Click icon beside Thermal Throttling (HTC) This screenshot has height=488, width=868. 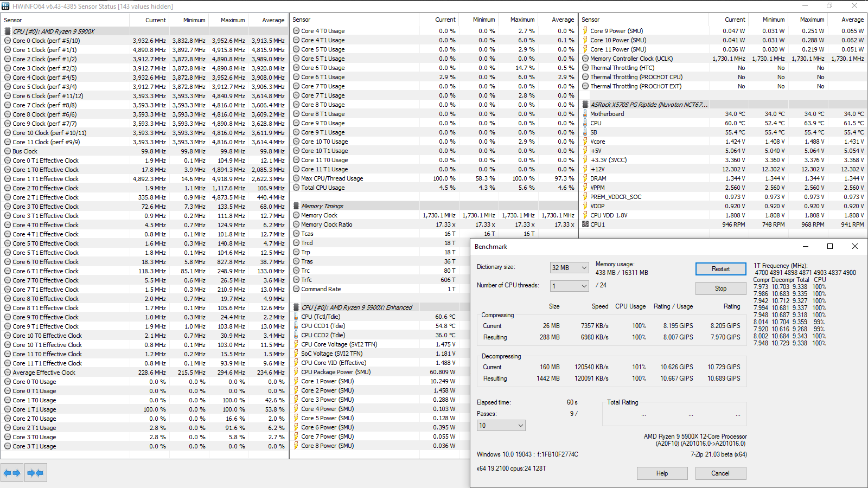pyautogui.click(x=585, y=68)
